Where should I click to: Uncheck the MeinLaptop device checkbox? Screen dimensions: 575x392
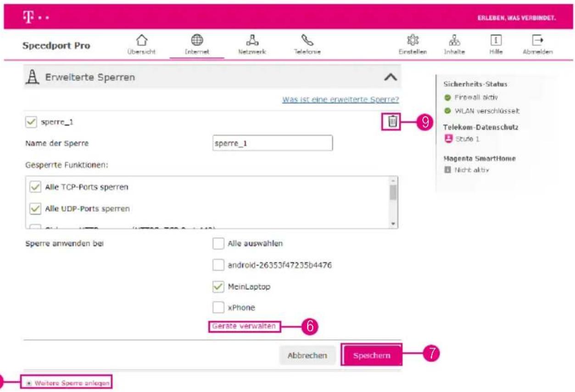pos(218,287)
